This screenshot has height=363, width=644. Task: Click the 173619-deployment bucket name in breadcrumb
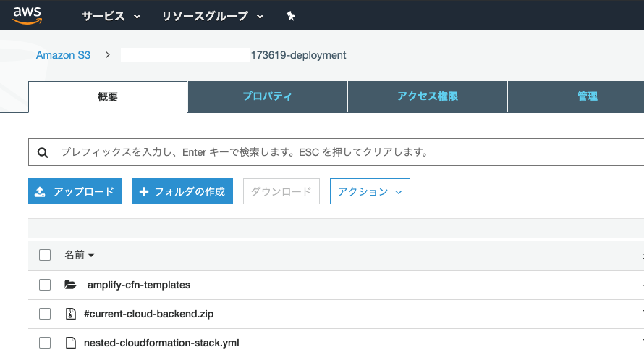[x=298, y=55]
